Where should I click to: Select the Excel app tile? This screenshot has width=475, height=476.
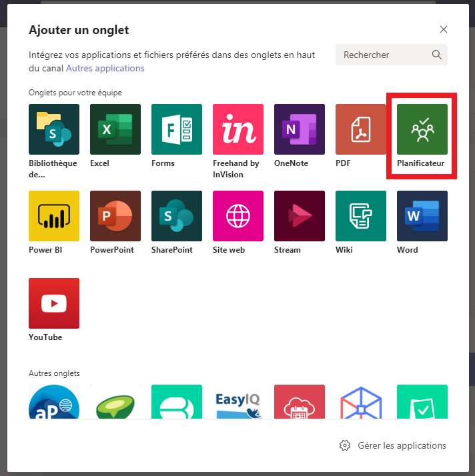point(115,129)
